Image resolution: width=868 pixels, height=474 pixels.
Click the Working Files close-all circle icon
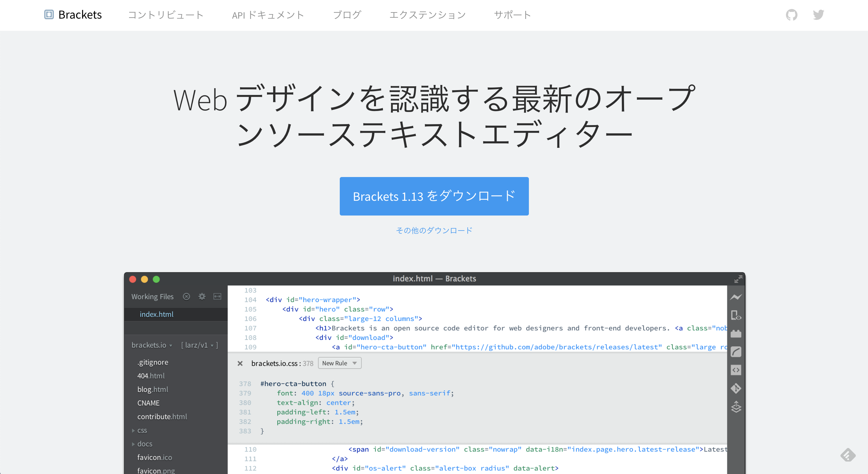pos(186,296)
